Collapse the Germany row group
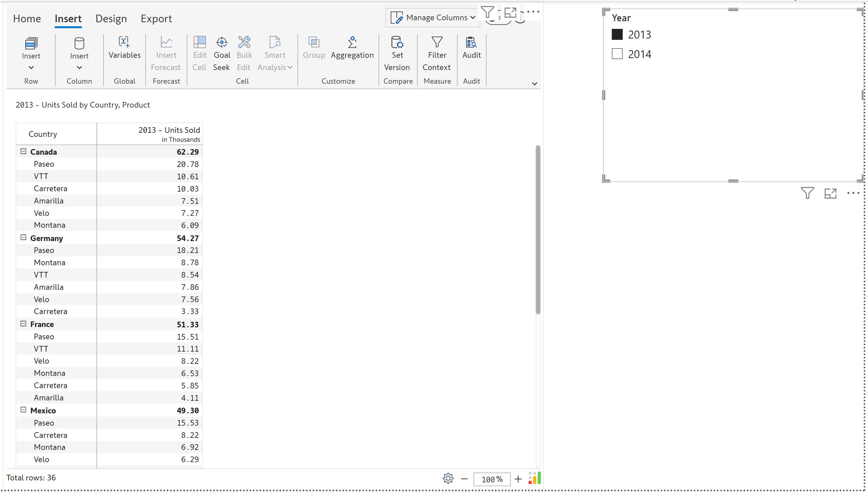Screen dimensions: 868x493 click(23, 238)
